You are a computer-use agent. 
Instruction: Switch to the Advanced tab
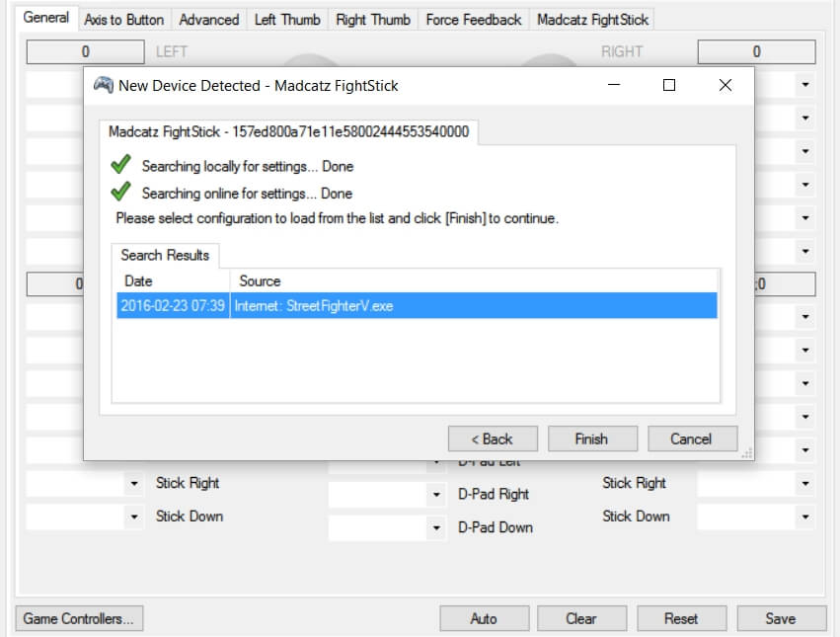click(208, 18)
